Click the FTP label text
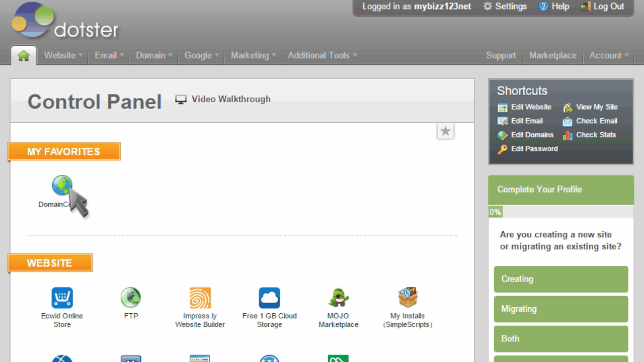This screenshot has width=644, height=362. click(x=131, y=316)
